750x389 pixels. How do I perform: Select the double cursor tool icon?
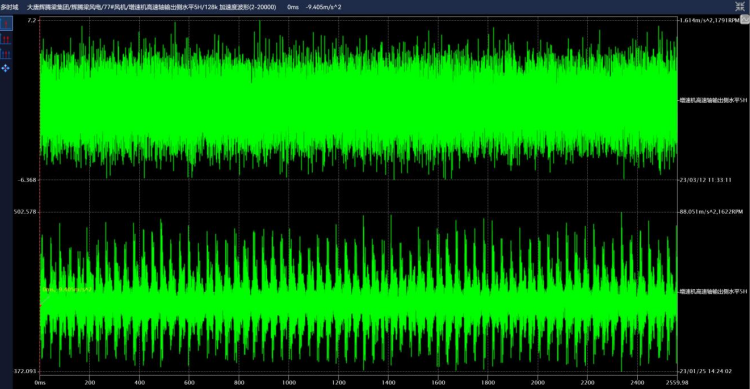[x=6, y=39]
